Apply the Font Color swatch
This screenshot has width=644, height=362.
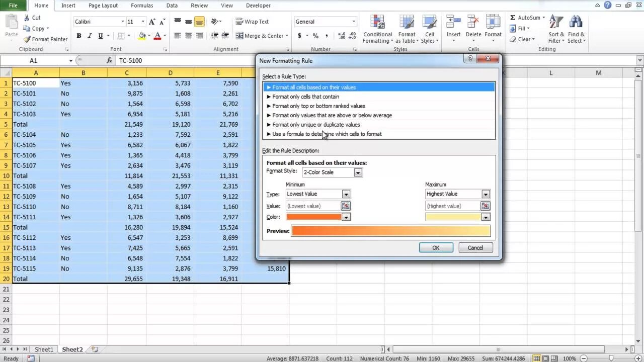point(157,36)
